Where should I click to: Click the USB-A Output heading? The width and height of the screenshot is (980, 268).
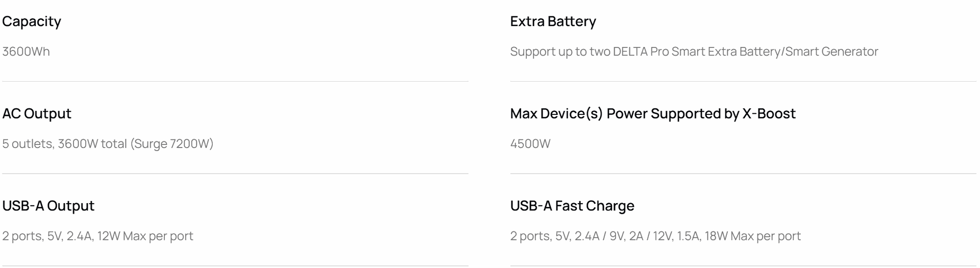coord(48,206)
